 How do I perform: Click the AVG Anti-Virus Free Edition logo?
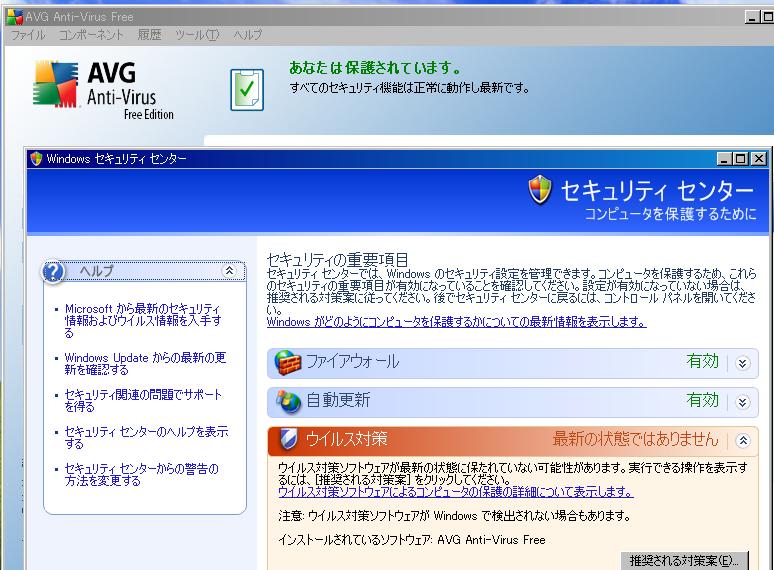[104, 90]
